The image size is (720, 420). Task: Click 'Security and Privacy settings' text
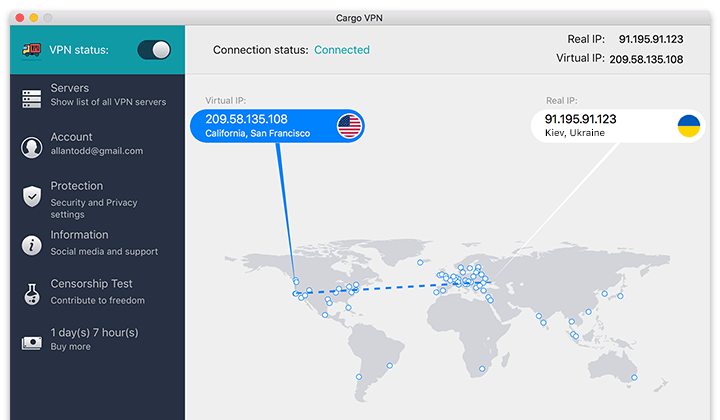point(94,208)
